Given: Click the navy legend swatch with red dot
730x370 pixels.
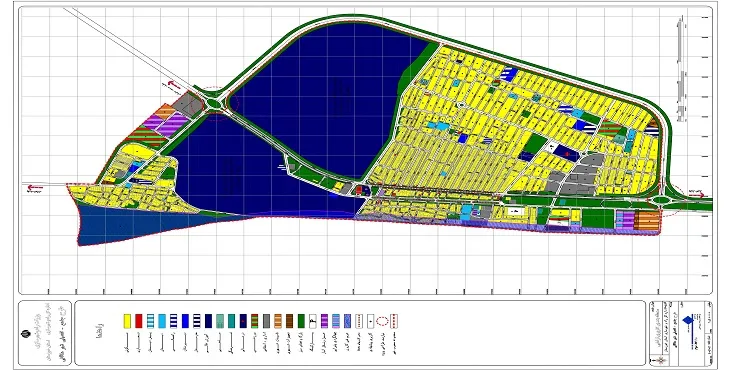Looking at the screenshot, I should coord(243,321).
